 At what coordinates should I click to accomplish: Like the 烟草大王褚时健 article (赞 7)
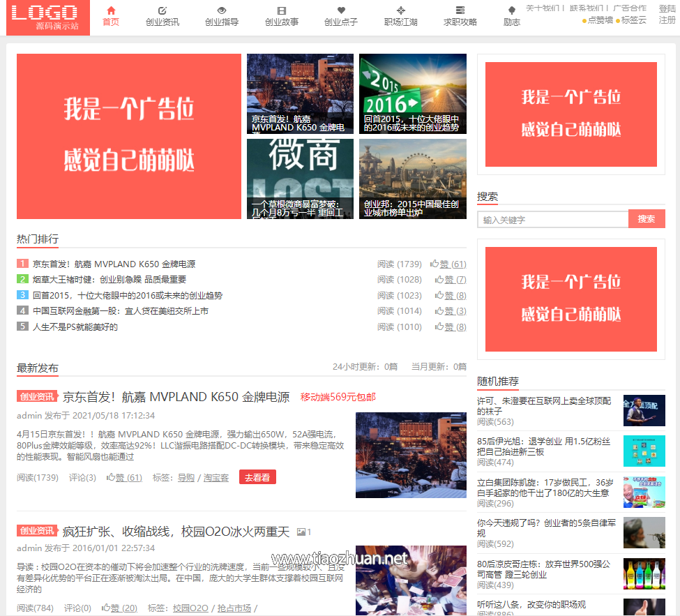point(451,280)
